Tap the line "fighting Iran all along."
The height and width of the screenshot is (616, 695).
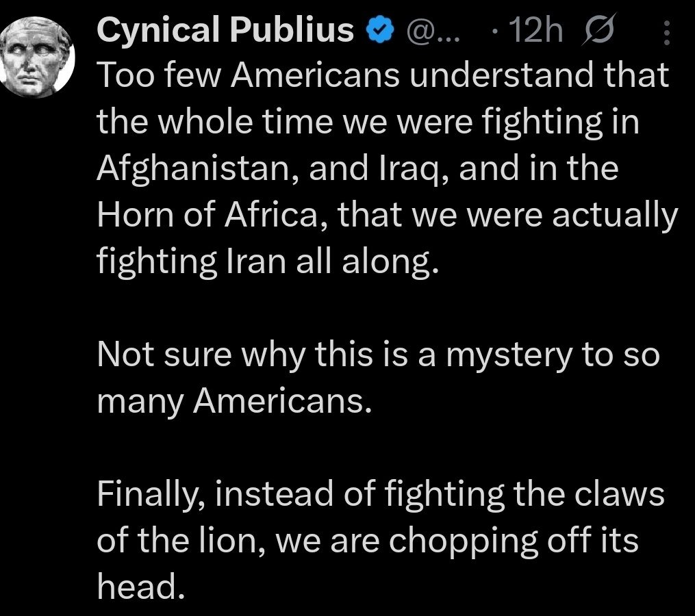click(266, 262)
